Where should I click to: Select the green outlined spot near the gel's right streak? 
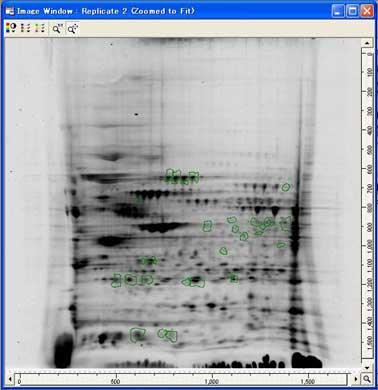click(286, 187)
